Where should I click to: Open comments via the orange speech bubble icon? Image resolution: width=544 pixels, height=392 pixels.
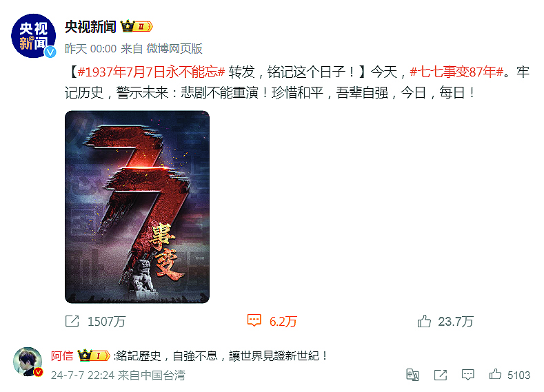pos(254,320)
